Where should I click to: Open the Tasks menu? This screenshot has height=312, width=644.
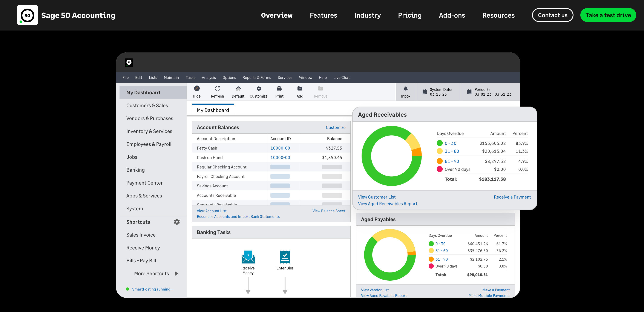pyautogui.click(x=190, y=78)
